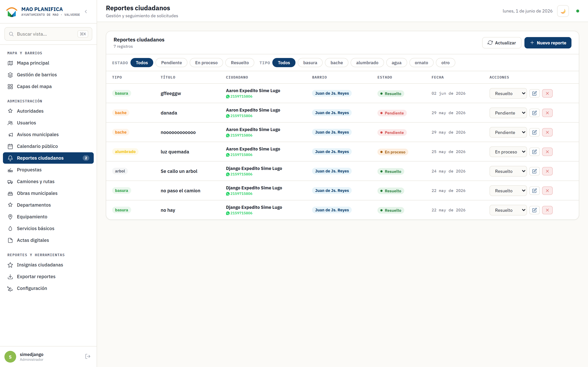Screen dimensions: 588x367
Task: Change status dropdown of 'luz quemada' report
Action: click(x=508, y=152)
